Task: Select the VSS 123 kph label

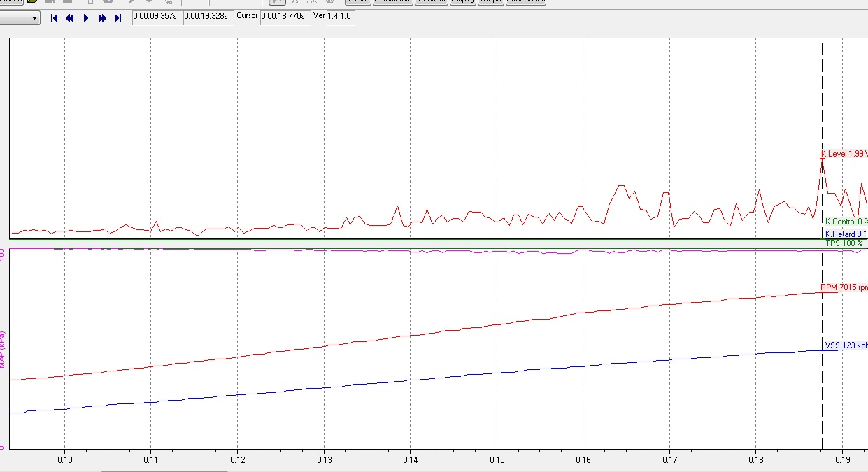Action: tap(846, 345)
